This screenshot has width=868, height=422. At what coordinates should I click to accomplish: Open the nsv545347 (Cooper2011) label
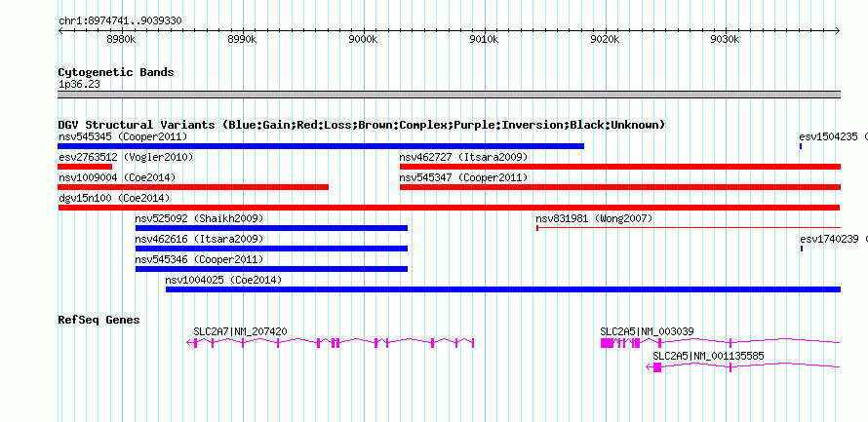pyautogui.click(x=463, y=177)
